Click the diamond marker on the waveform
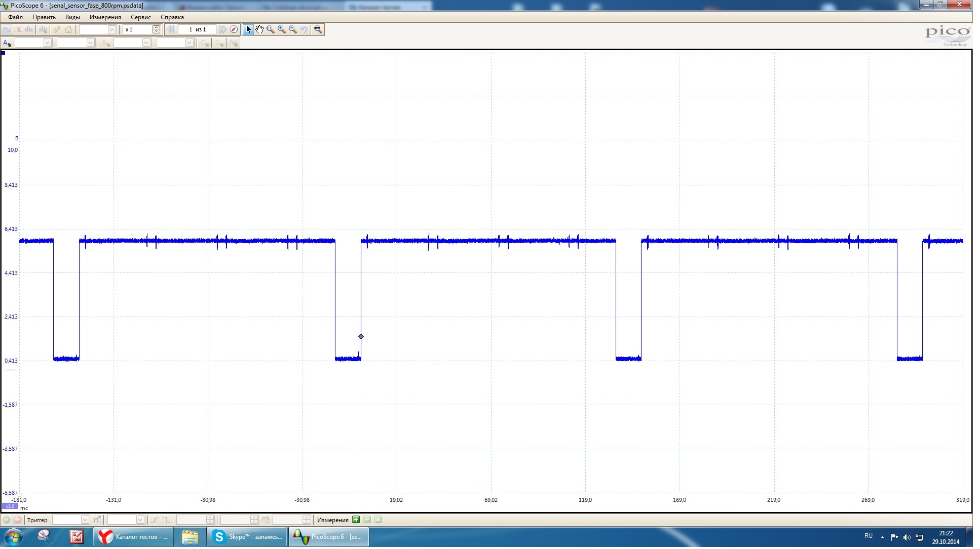The width and height of the screenshot is (980, 549). point(361,337)
